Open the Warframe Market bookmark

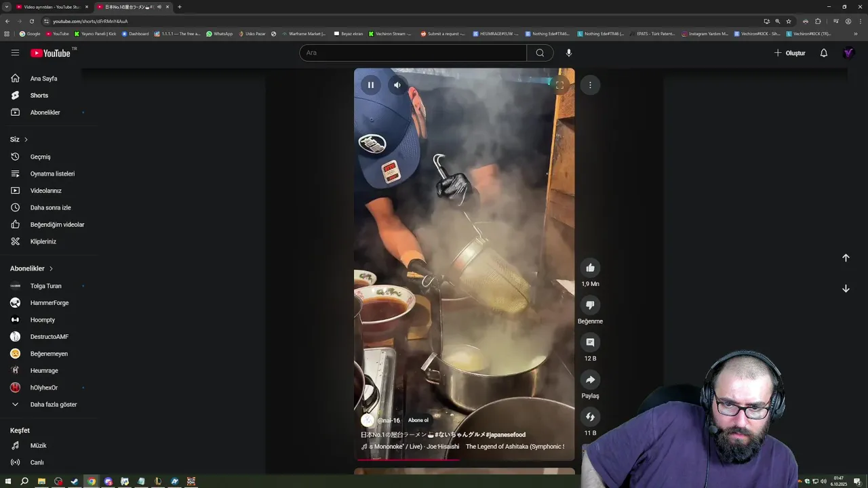click(304, 33)
